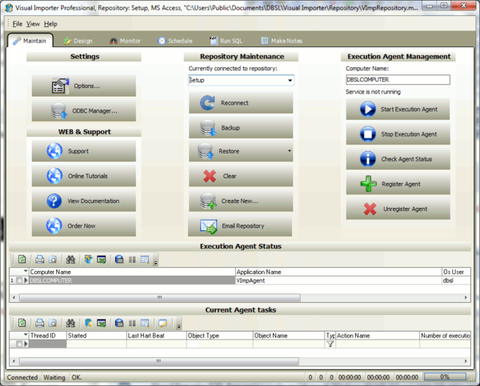The width and height of the screenshot is (480, 386).
Task: Tick the checkbox in the DBSLCOMPUTER row
Action: pyautogui.click(x=19, y=281)
